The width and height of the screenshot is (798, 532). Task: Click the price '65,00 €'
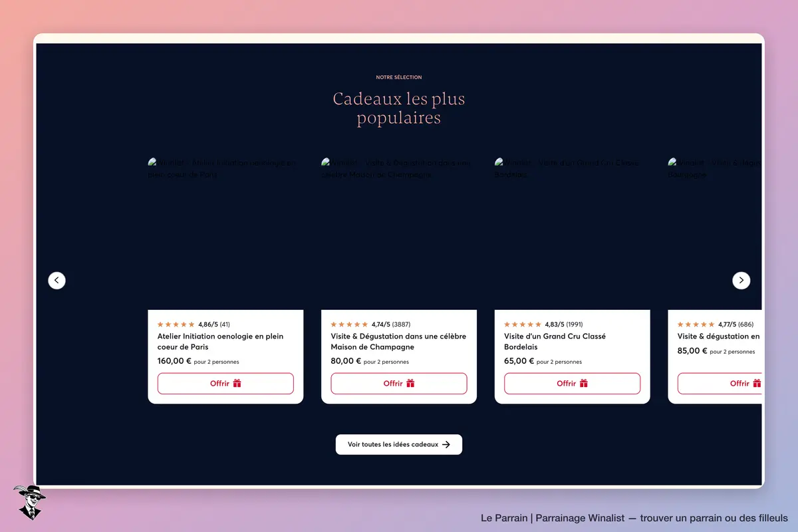(519, 361)
